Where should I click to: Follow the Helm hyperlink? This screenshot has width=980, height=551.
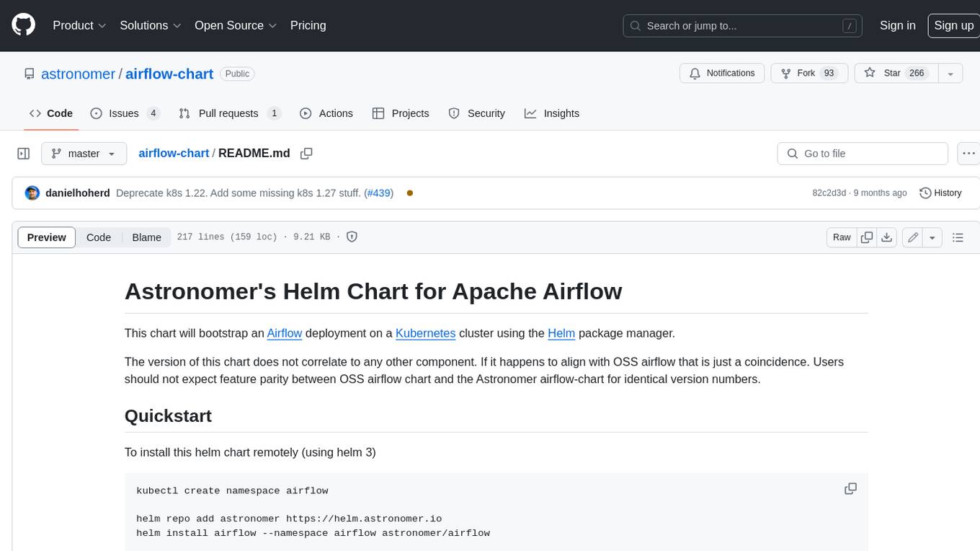point(561,333)
